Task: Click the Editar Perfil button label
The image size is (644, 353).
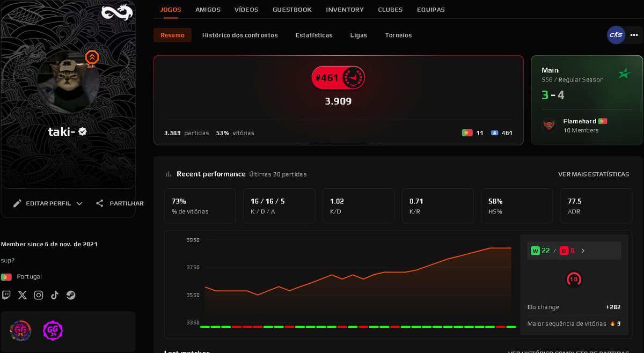Action: pyautogui.click(x=48, y=203)
